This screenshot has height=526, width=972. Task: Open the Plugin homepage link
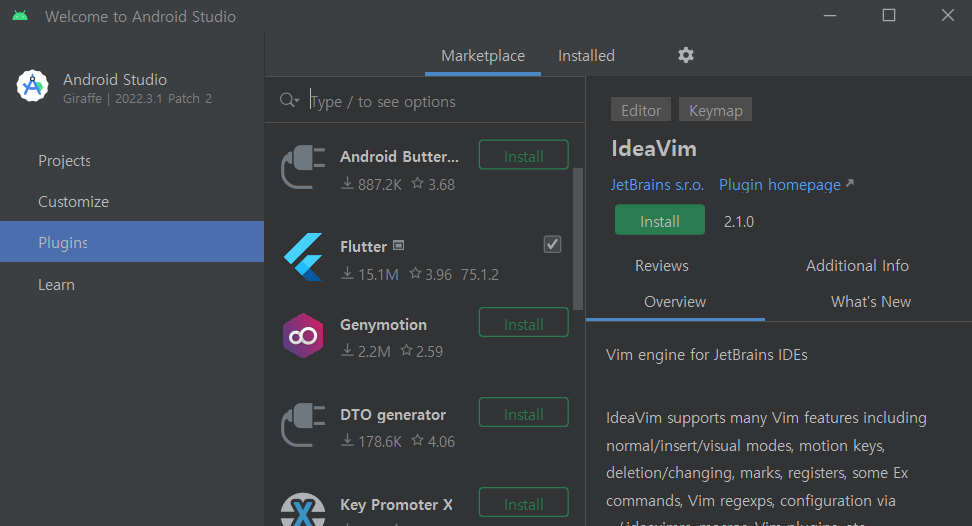[x=786, y=185]
